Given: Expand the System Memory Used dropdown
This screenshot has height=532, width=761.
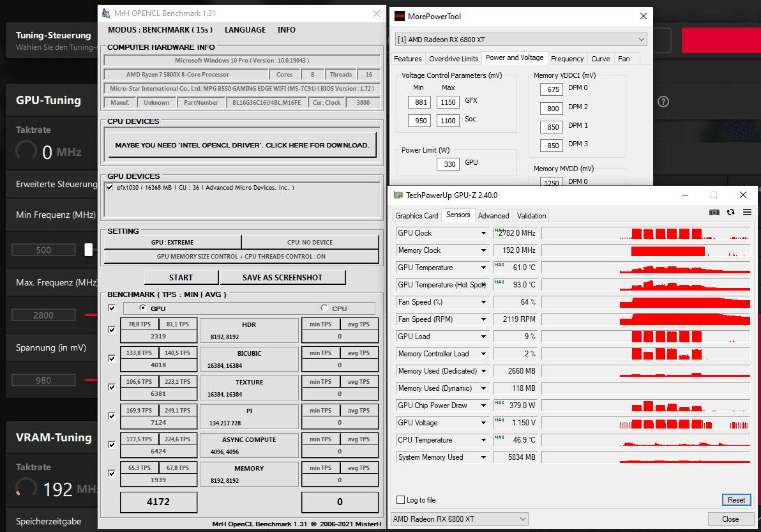Looking at the screenshot, I should 483,457.
